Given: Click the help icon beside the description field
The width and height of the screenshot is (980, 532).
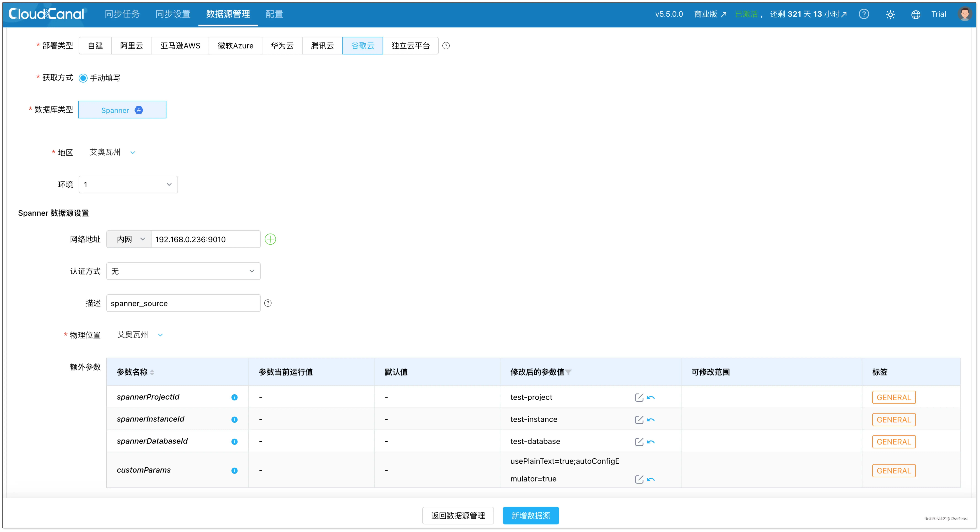Looking at the screenshot, I should (x=268, y=303).
